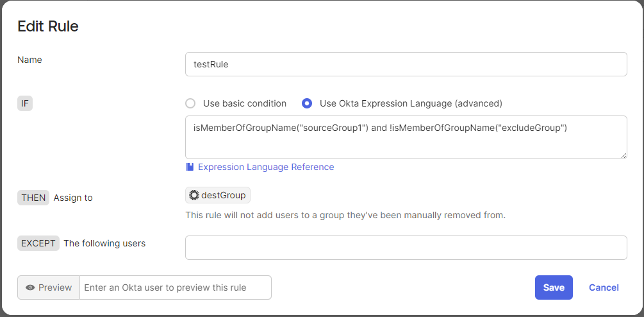
Task: Click the book icon beside Expression Language Reference
Action: [190, 167]
